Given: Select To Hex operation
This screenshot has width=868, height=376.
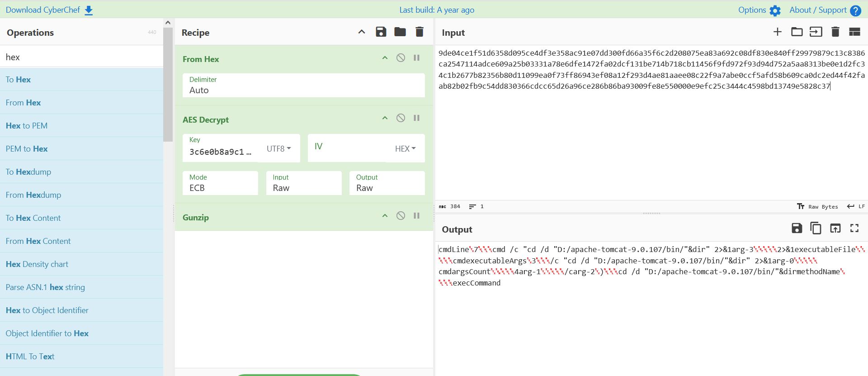Looking at the screenshot, I should tap(81, 80).
